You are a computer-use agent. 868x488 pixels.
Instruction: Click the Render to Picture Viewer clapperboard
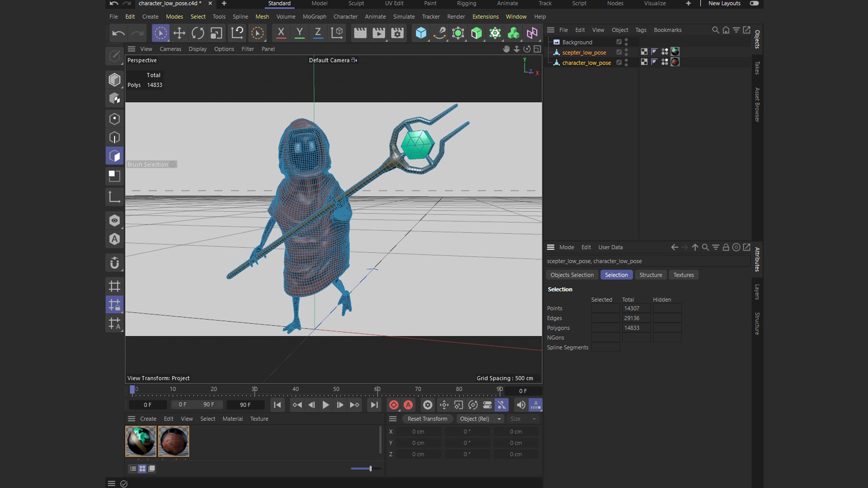(x=378, y=33)
